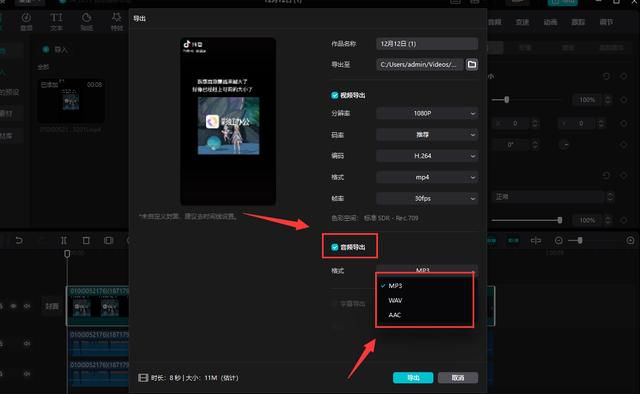Click the undo arrow in timeline toolbar

(x=19, y=240)
